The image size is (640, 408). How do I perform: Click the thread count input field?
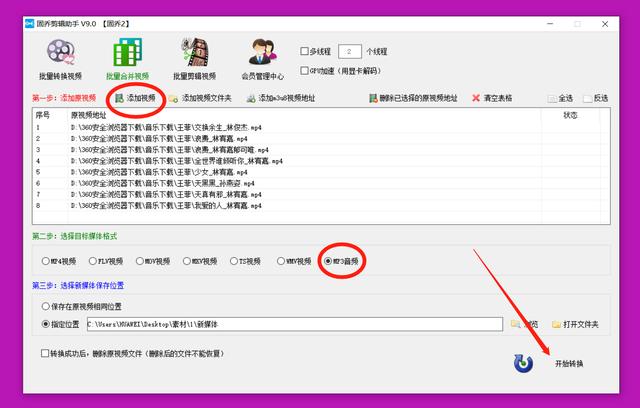pos(350,51)
